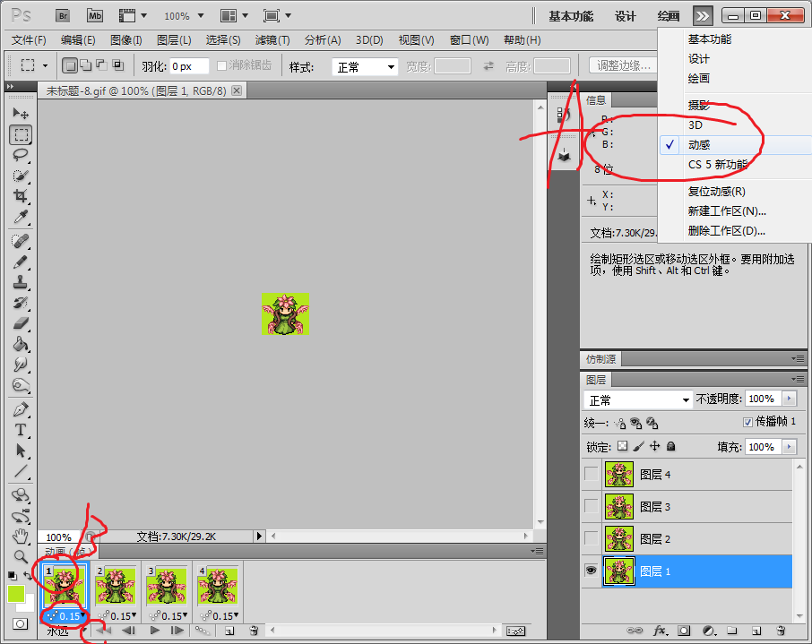This screenshot has width=812, height=644.
Task: Select the Horizontal Type tool
Action: tap(21, 430)
